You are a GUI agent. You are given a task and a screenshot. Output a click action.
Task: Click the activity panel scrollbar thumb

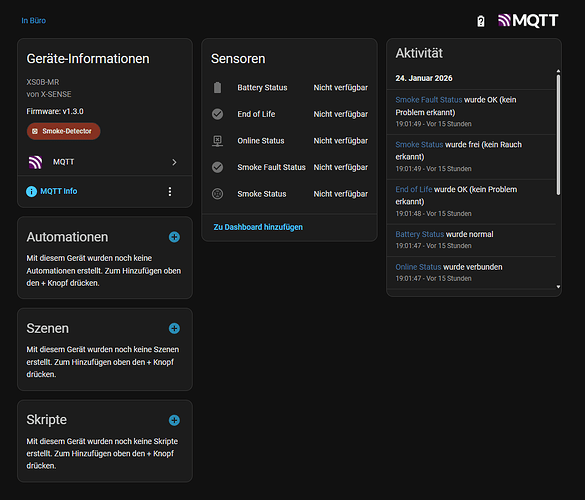tap(558, 135)
